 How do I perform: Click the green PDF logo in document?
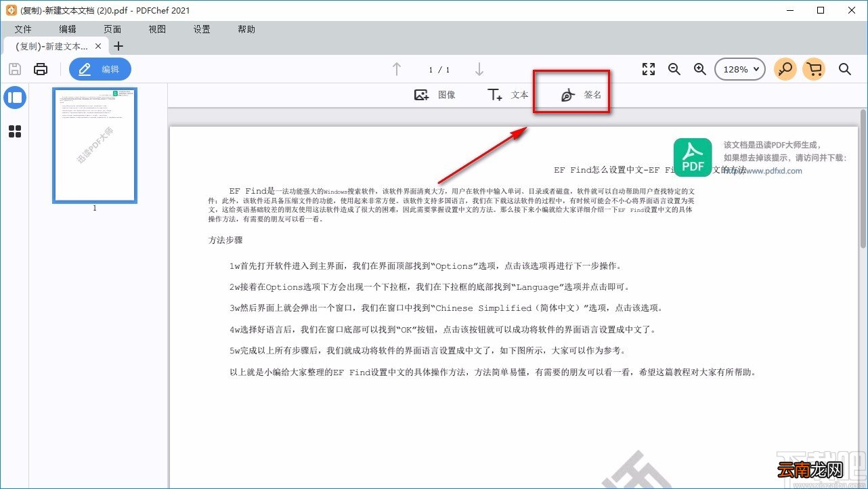click(x=693, y=157)
